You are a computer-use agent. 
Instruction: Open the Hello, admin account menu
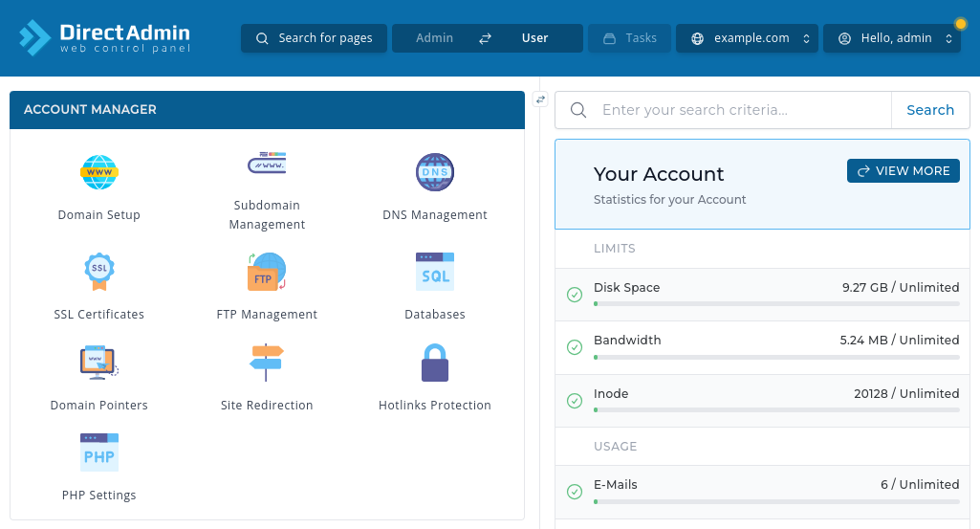(892, 38)
